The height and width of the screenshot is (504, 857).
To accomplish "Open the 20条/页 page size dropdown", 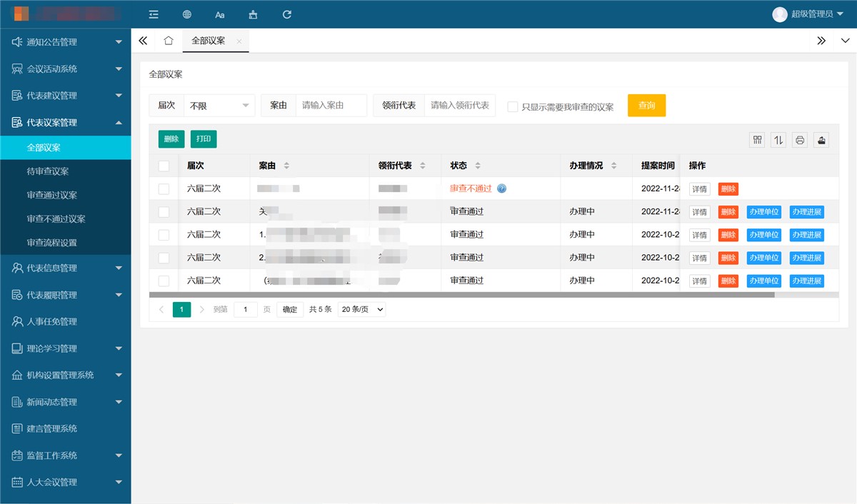I will click(x=361, y=309).
